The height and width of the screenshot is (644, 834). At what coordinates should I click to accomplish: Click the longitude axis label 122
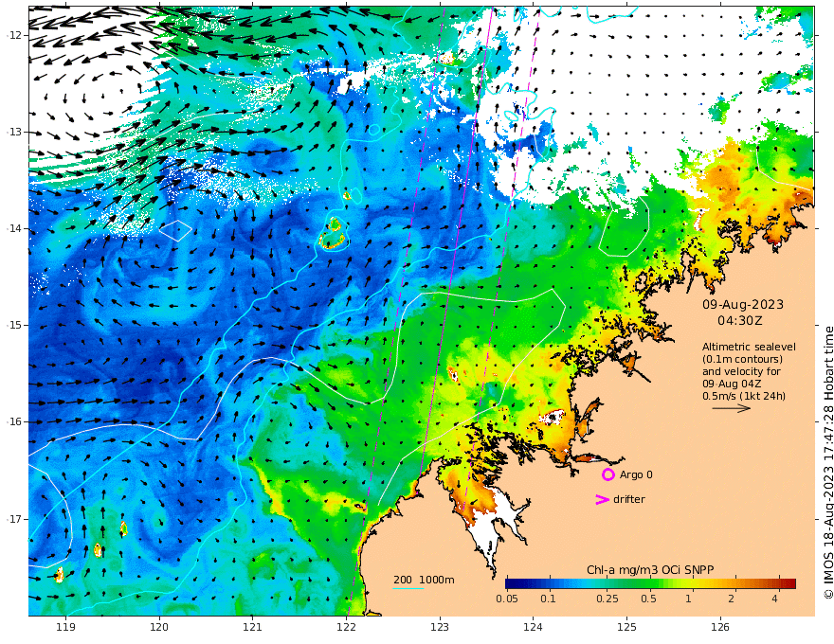[x=346, y=628]
